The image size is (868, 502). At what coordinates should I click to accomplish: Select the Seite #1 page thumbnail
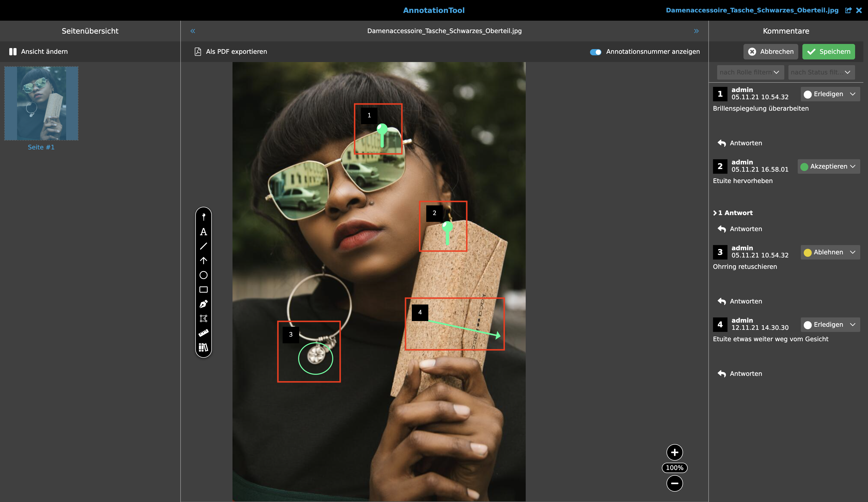point(41,103)
